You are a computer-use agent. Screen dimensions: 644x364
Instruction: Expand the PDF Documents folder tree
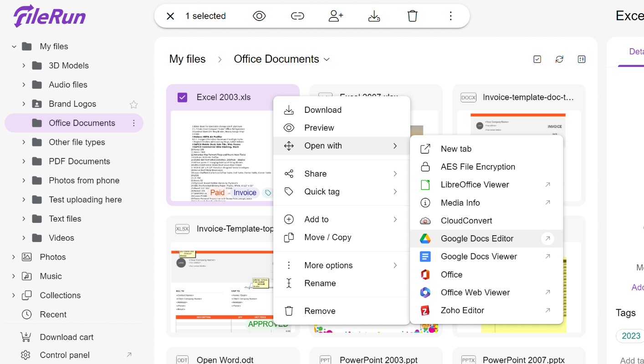pyautogui.click(x=24, y=162)
